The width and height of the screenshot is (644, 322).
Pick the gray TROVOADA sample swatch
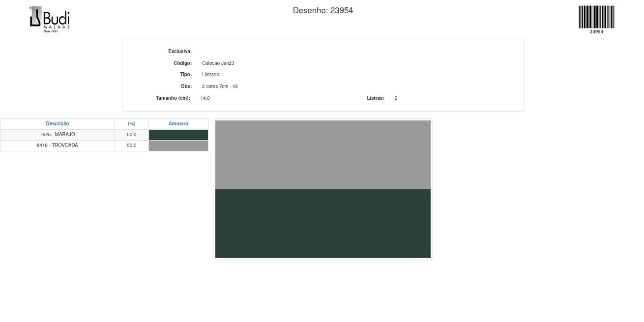coord(178,146)
